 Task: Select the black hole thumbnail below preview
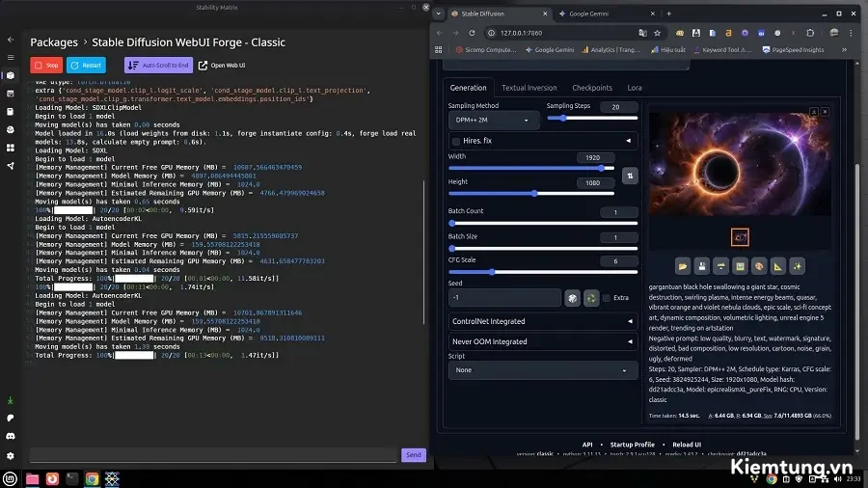pos(740,237)
